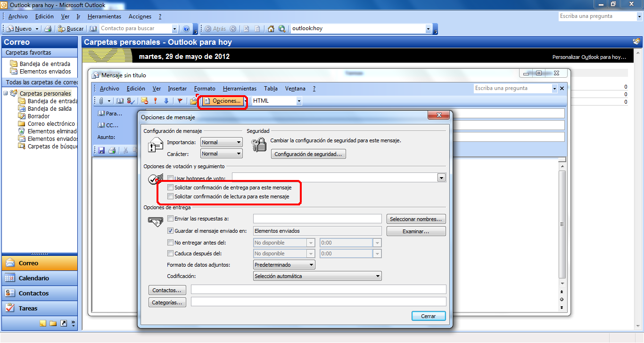The image size is (644, 343).
Task: Open Ventana menu in message window
Action: click(295, 89)
